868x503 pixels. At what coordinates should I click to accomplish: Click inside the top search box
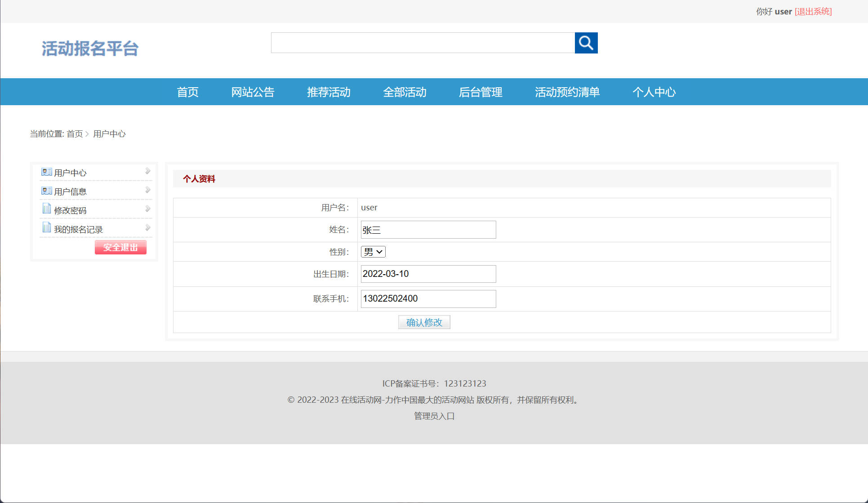423,43
